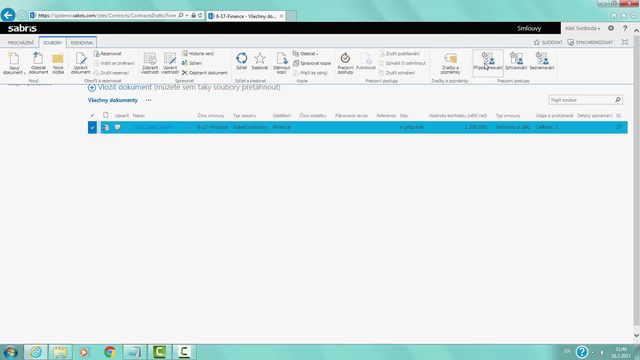
Task: Click the SLEDOVAT link at top right
Action: tap(548, 42)
